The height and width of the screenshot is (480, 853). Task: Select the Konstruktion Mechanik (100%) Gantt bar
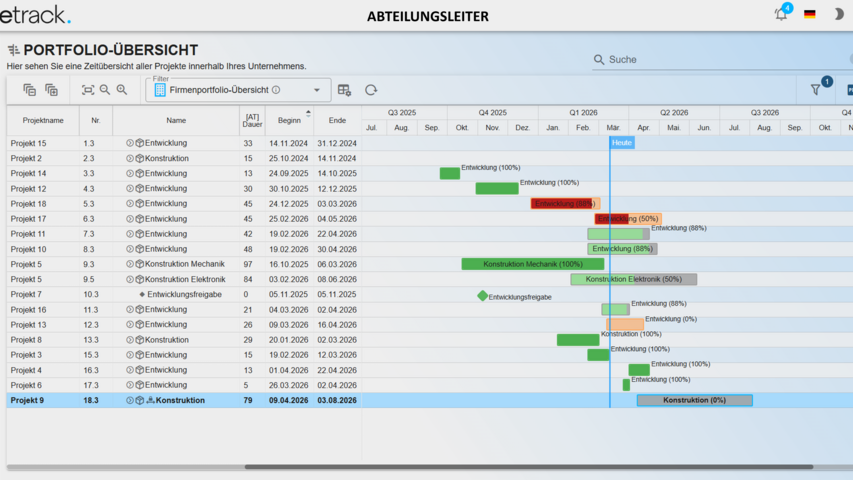(533, 264)
